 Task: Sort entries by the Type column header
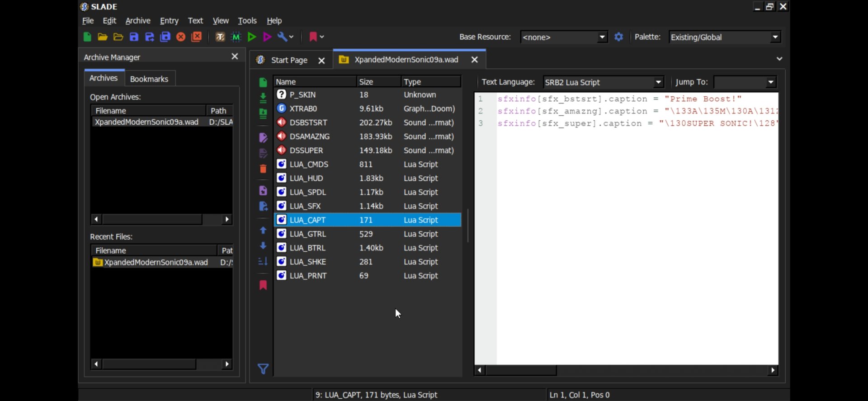coord(430,82)
